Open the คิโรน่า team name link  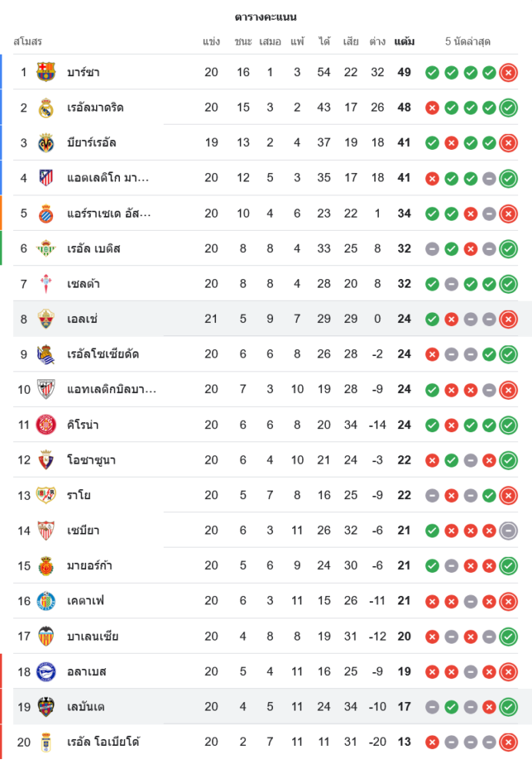click(x=82, y=424)
